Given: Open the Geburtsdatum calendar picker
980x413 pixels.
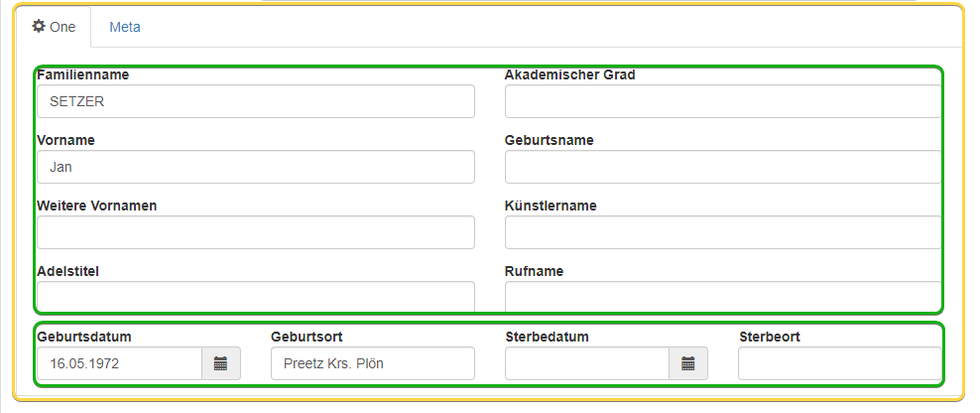Looking at the screenshot, I should (220, 363).
